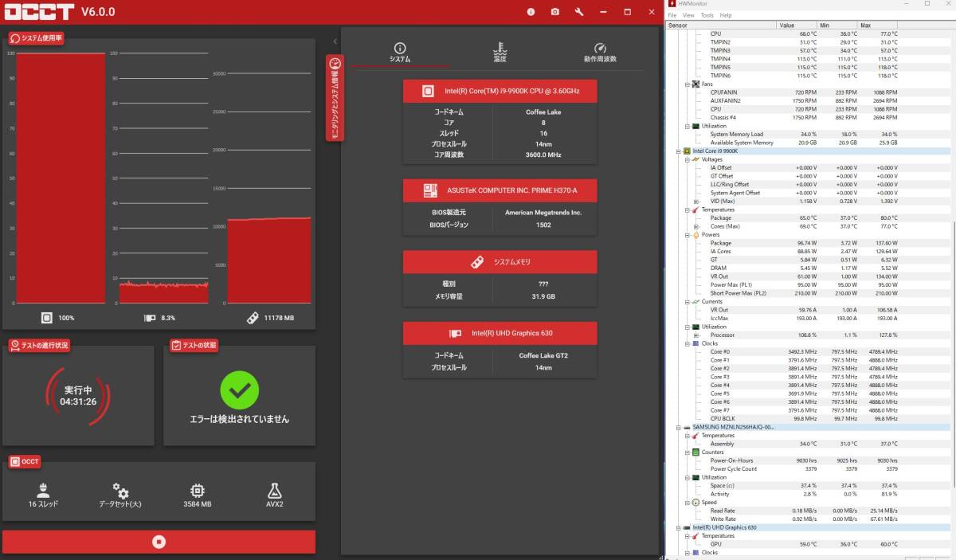
Task: Open the Tools menu in HWMonitor
Action: (707, 15)
